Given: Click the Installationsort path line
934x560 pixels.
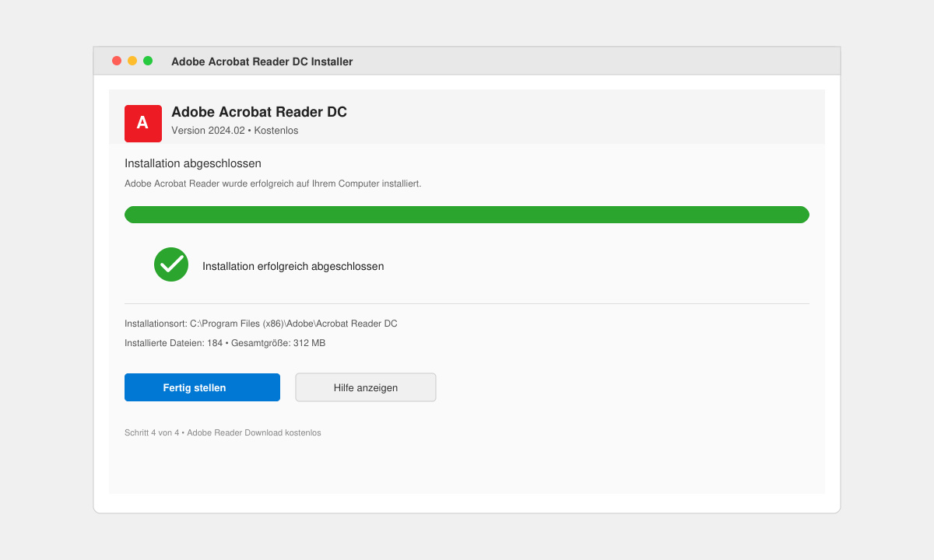Looking at the screenshot, I should tap(261, 324).
